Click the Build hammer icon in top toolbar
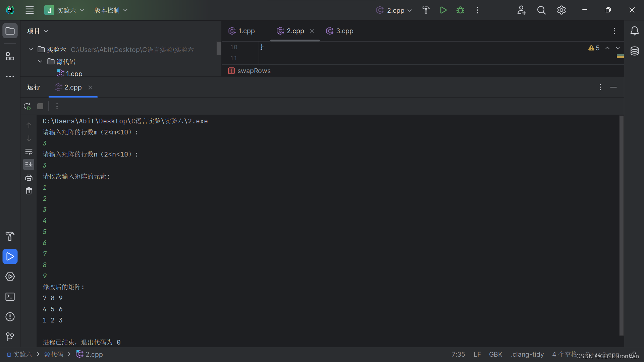 pyautogui.click(x=426, y=10)
